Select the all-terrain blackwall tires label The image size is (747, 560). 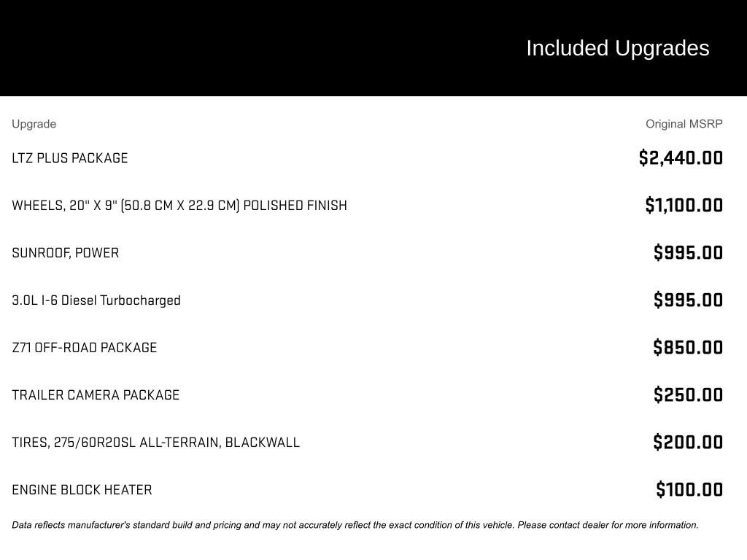pos(156,443)
